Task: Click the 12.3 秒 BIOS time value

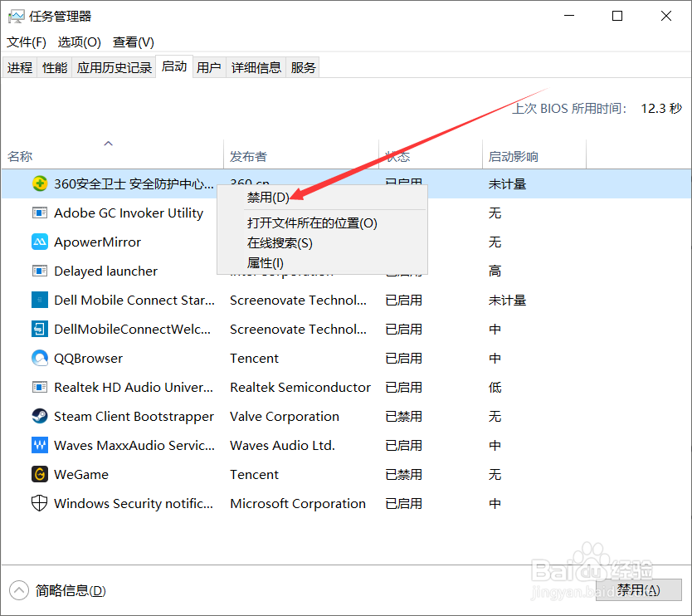Action: point(661,108)
